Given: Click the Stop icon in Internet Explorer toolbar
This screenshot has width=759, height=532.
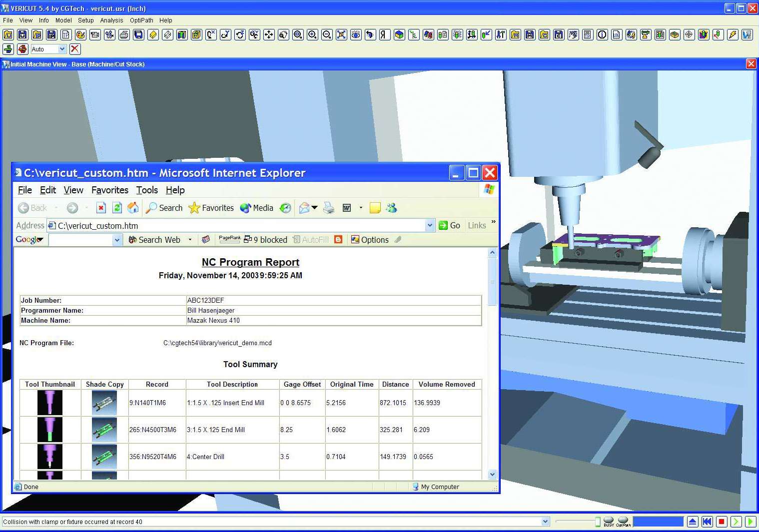Looking at the screenshot, I should (x=101, y=208).
